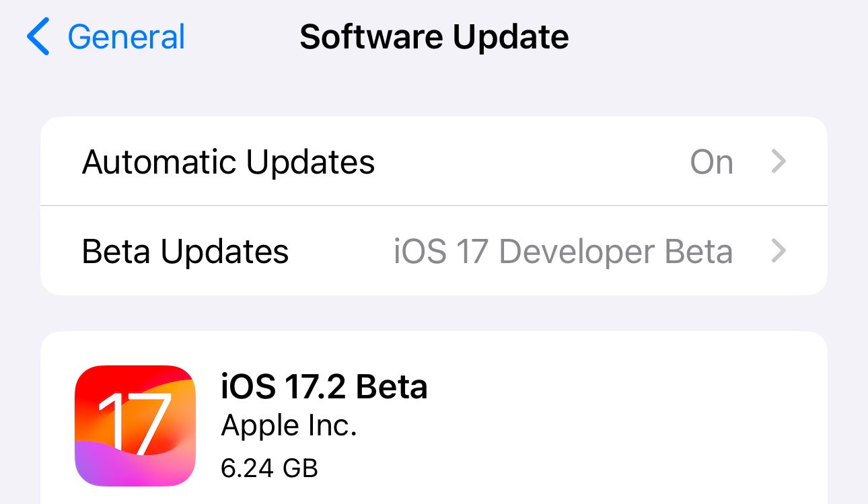This screenshot has height=504, width=868.
Task: Open iOS 17 Developer Beta channel picker
Action: (563, 251)
